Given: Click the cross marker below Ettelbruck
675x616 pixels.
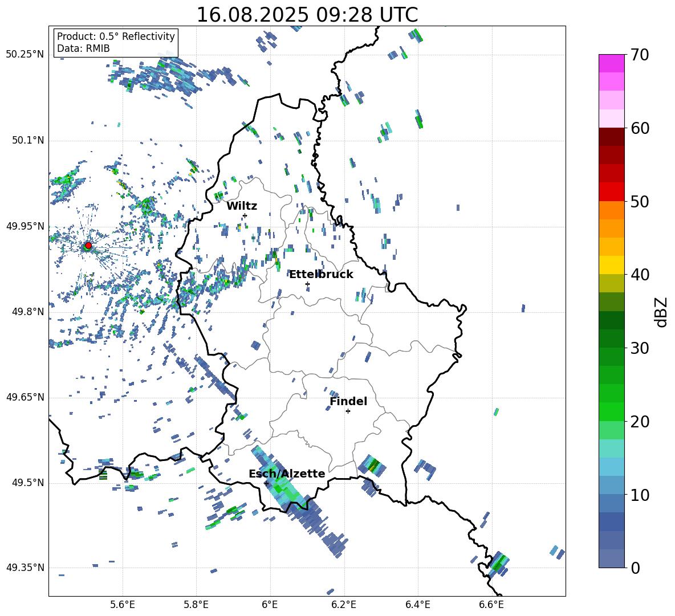Looking at the screenshot, I should (x=307, y=284).
